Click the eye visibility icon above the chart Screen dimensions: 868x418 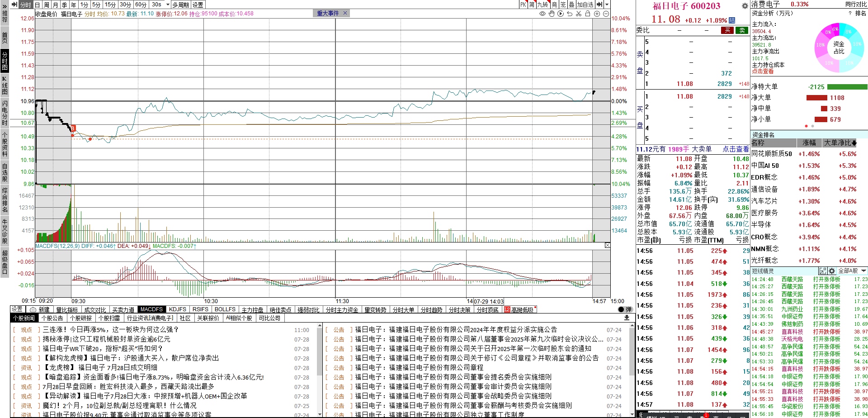(542, 14)
